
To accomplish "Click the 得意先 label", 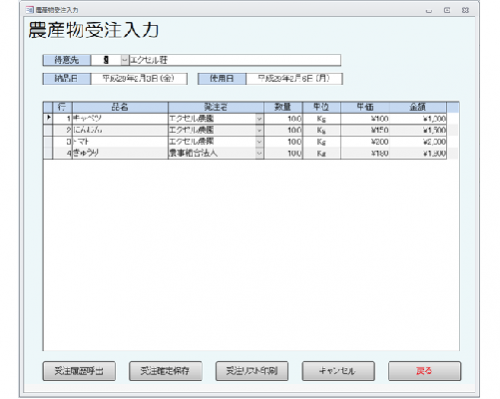I will 67,60.
